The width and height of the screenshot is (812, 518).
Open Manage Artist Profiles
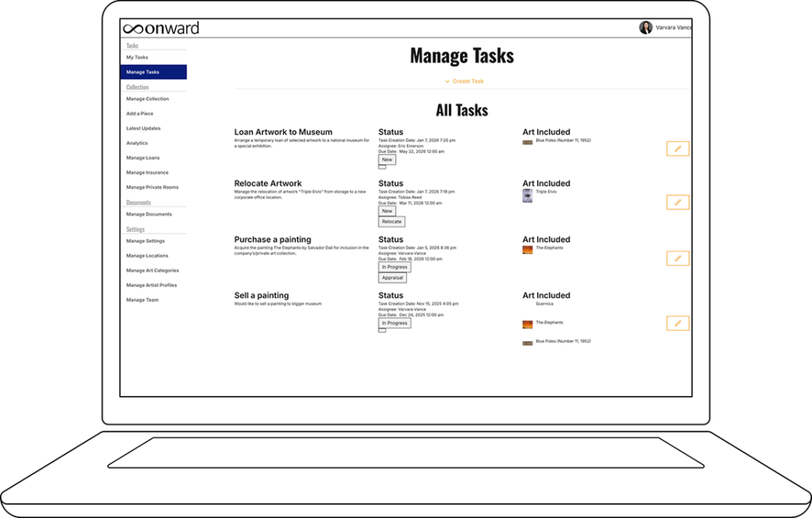pos(151,285)
